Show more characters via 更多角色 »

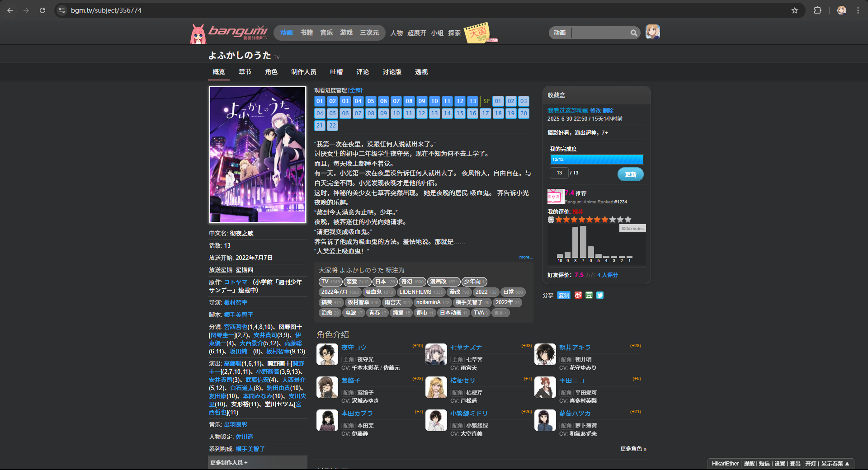click(633, 449)
